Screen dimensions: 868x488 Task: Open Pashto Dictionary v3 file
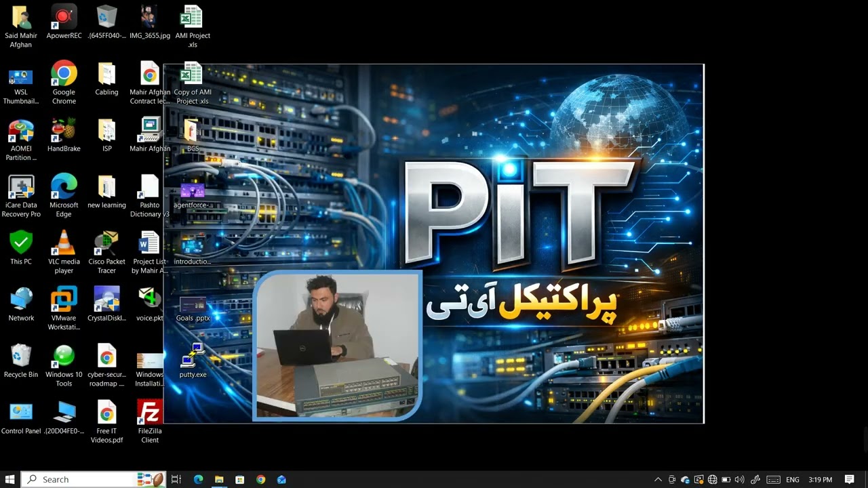click(150, 196)
